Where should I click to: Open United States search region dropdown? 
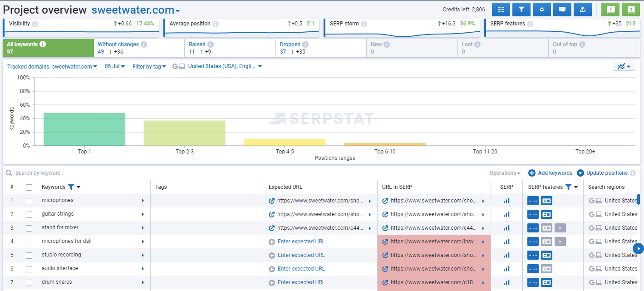pyautogui.click(x=225, y=66)
